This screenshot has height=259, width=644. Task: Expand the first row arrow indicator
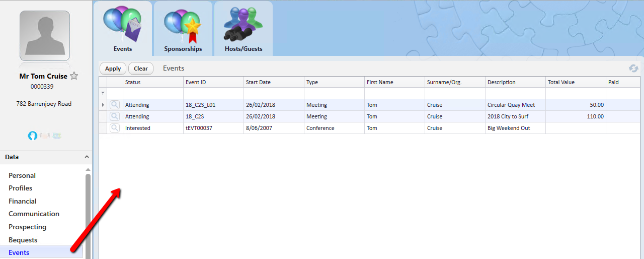coord(103,105)
